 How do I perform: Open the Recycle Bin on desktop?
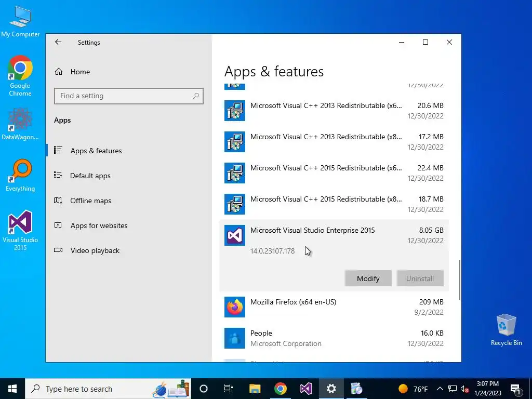click(x=506, y=330)
